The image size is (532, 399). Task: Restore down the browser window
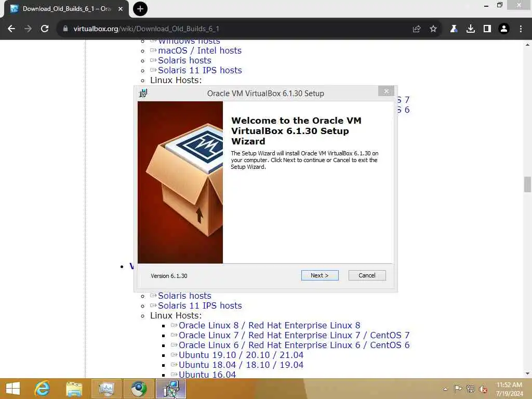[499, 5]
